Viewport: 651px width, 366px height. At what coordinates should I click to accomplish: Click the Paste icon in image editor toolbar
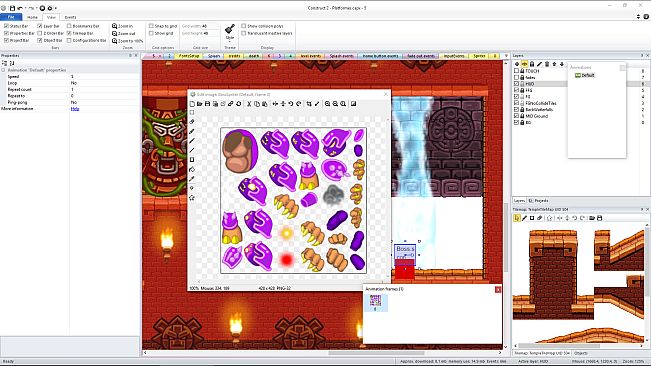(264, 104)
